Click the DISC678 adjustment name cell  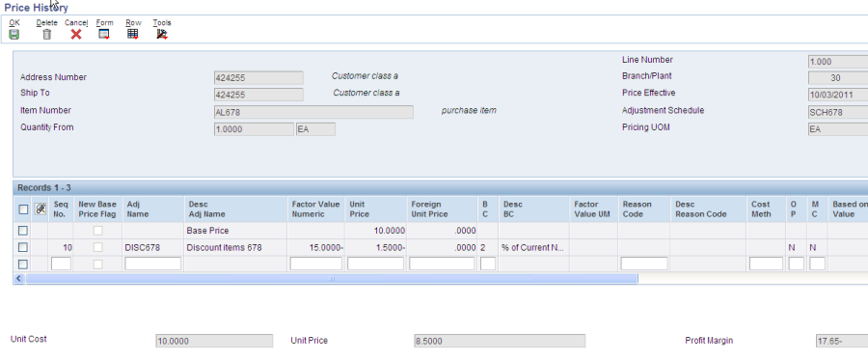(x=152, y=247)
